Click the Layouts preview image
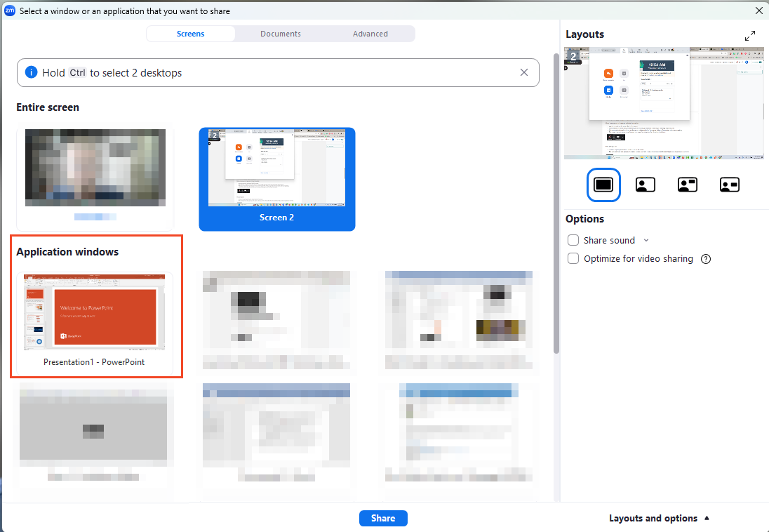This screenshot has height=532, width=769. [664, 103]
